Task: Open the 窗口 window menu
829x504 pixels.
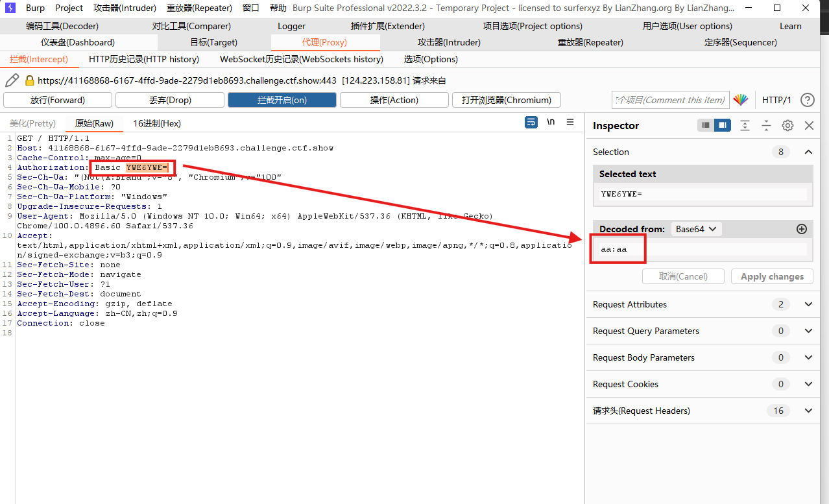Action: [251, 8]
